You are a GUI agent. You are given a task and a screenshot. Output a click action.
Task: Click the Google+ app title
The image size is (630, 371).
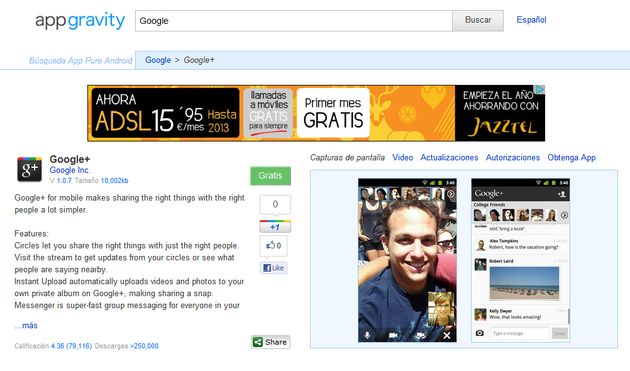(x=70, y=159)
